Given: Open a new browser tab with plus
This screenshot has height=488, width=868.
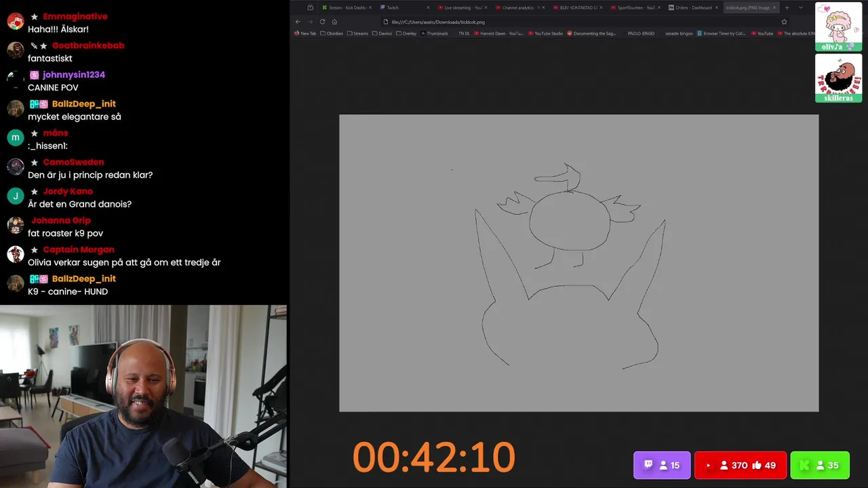Looking at the screenshot, I should 787,7.
